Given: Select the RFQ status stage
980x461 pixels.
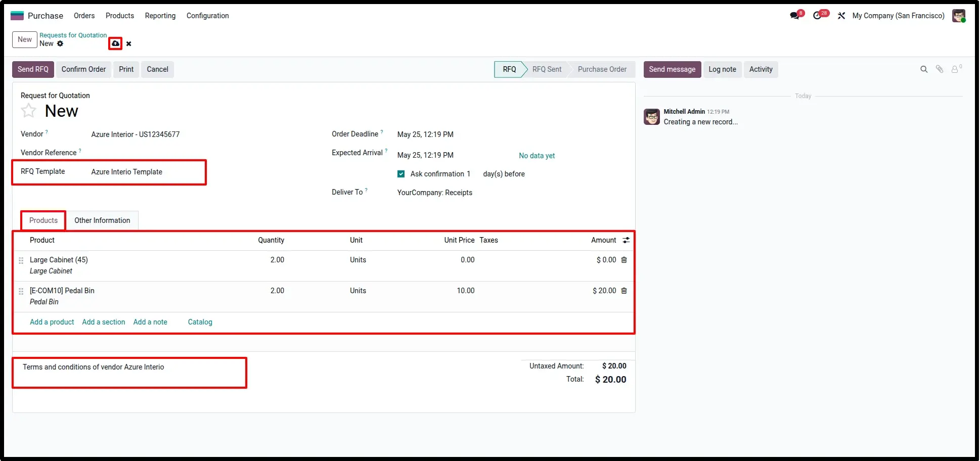Looking at the screenshot, I should coord(509,69).
